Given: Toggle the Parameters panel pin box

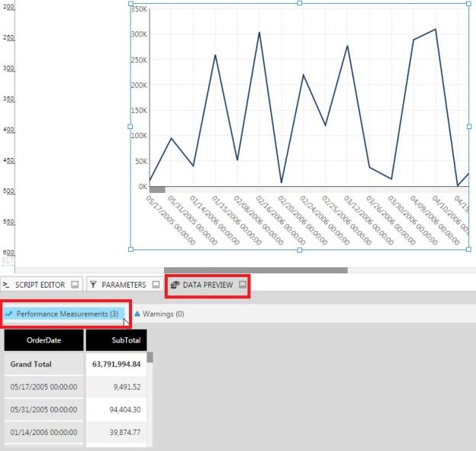Looking at the screenshot, I should coord(156,285).
